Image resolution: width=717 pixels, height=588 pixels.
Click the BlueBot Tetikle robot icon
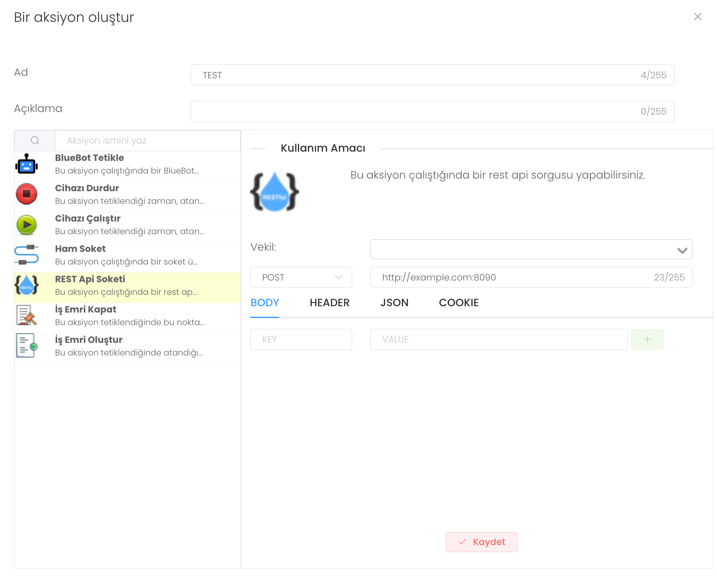click(27, 164)
